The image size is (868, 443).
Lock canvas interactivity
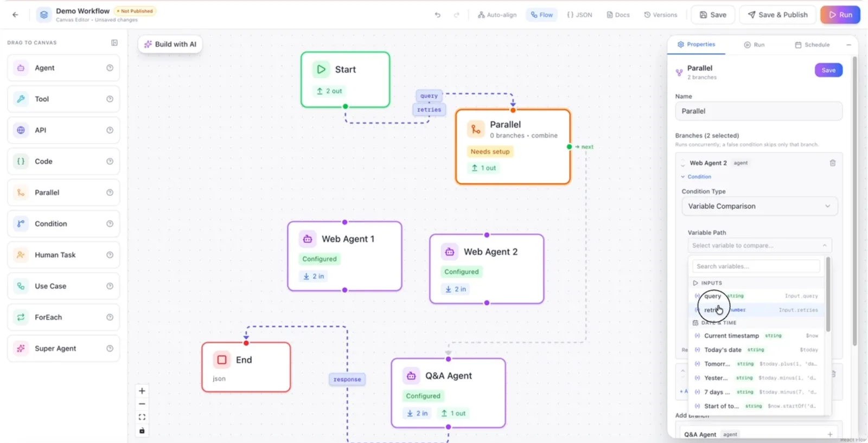142,431
